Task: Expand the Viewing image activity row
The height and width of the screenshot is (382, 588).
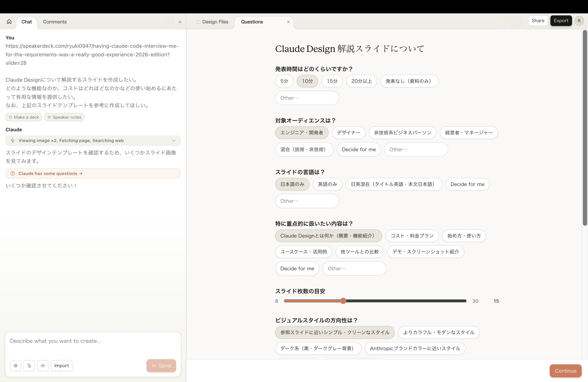Action: tap(93, 140)
